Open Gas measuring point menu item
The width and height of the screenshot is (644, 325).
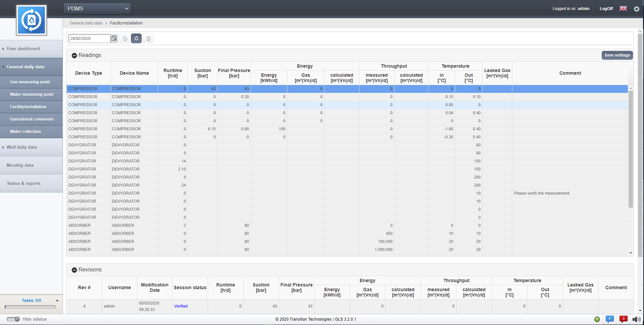click(x=30, y=82)
